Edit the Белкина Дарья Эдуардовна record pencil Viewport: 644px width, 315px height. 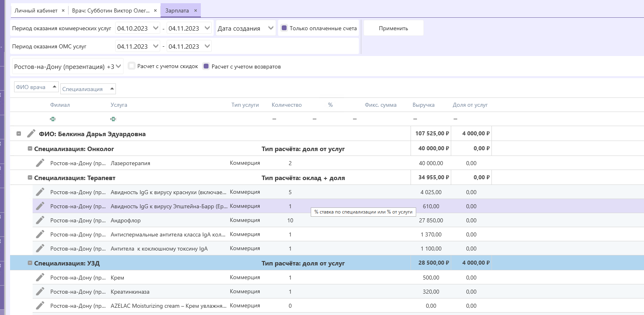[31, 133]
